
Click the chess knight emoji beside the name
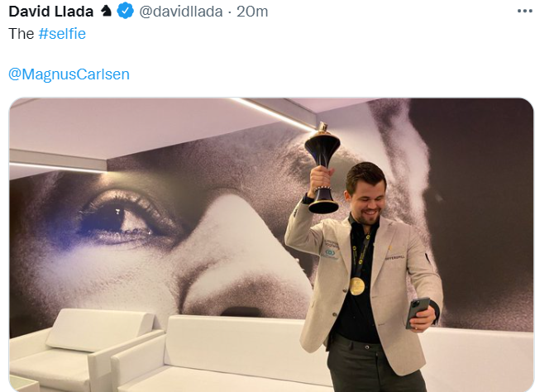tap(106, 12)
